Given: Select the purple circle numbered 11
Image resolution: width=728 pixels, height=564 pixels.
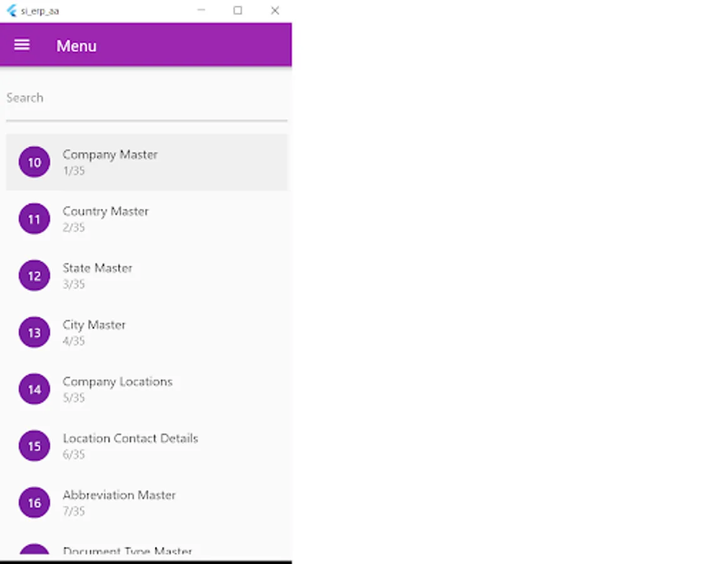Looking at the screenshot, I should (34, 219).
